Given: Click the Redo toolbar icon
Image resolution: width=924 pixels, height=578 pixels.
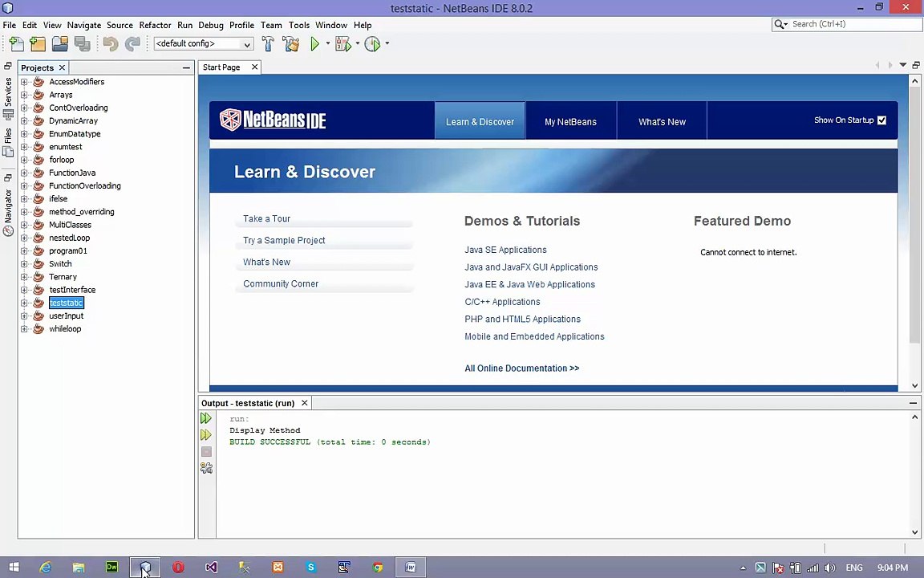Looking at the screenshot, I should [x=132, y=43].
